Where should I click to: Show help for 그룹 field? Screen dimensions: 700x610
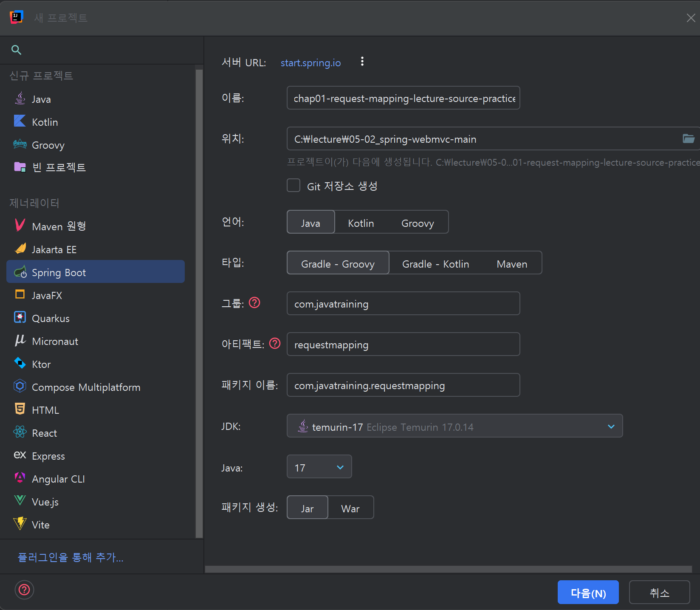(x=254, y=303)
